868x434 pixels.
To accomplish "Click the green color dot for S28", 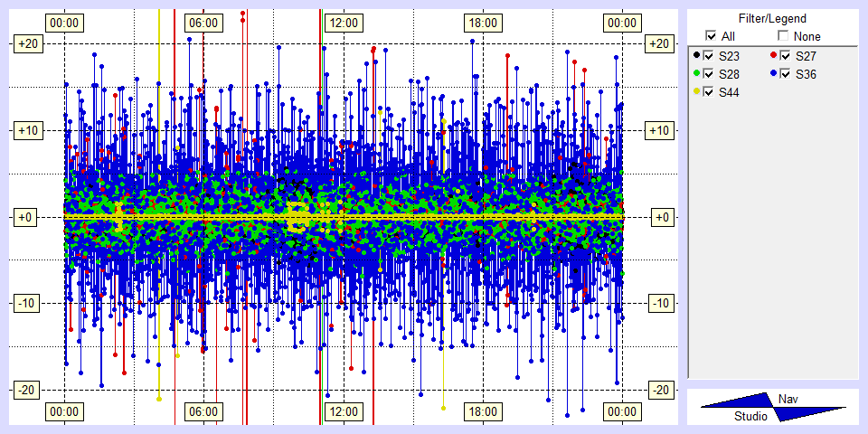I will click(x=696, y=73).
